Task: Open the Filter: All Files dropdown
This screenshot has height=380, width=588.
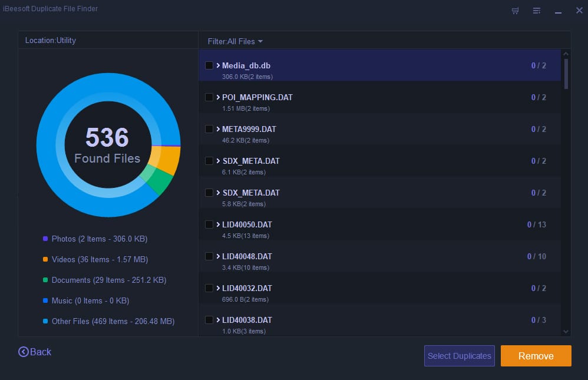Action: pos(235,41)
